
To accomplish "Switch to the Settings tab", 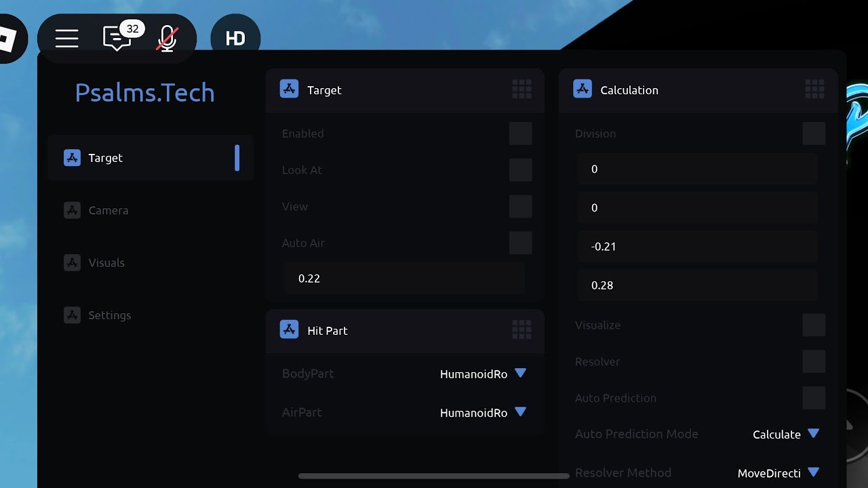I will coord(151,314).
